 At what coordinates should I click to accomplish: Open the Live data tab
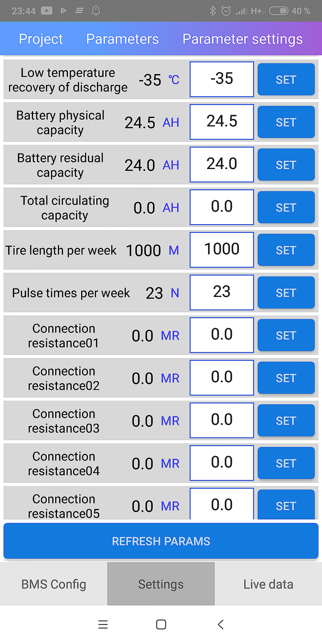click(x=268, y=584)
